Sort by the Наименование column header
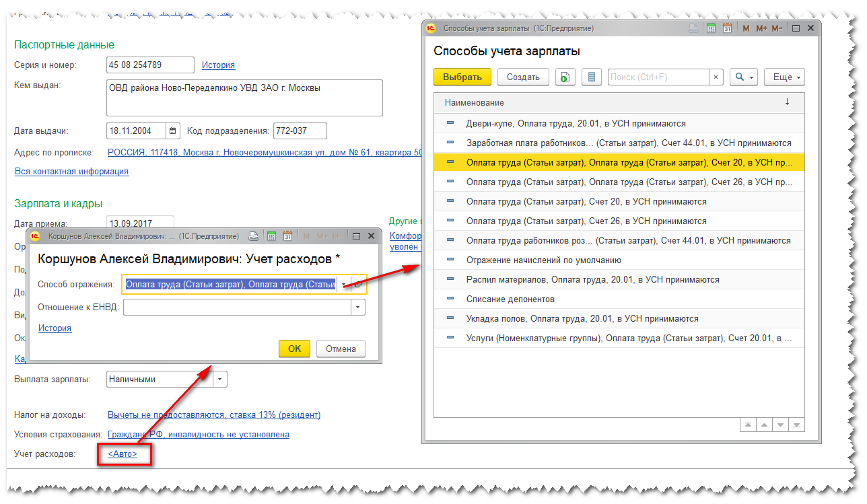867x504 pixels. coord(619,103)
